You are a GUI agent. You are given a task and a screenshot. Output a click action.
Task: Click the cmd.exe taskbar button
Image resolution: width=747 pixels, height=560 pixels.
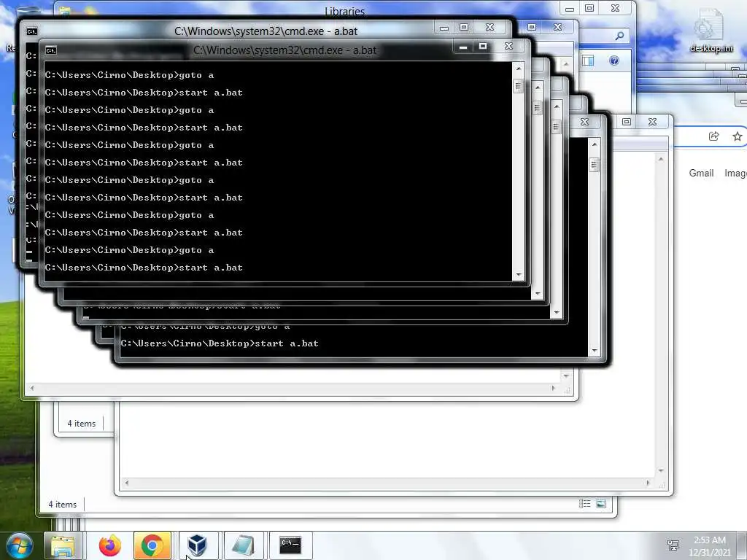pos(290,545)
